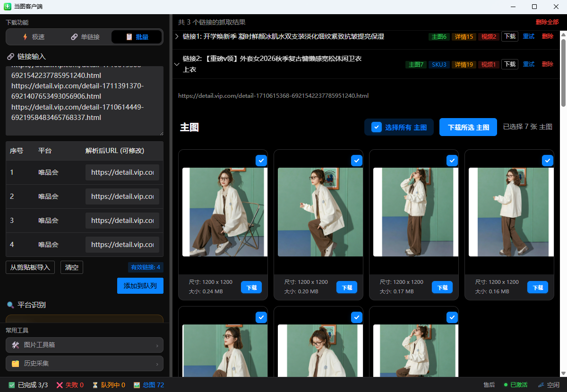Switch to the 极速 tab
Image resolution: width=567 pixels, height=392 pixels.
click(x=33, y=37)
